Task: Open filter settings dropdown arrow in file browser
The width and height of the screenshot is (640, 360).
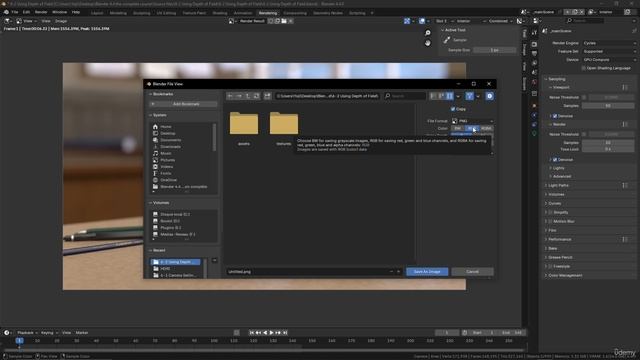Action: (478, 96)
